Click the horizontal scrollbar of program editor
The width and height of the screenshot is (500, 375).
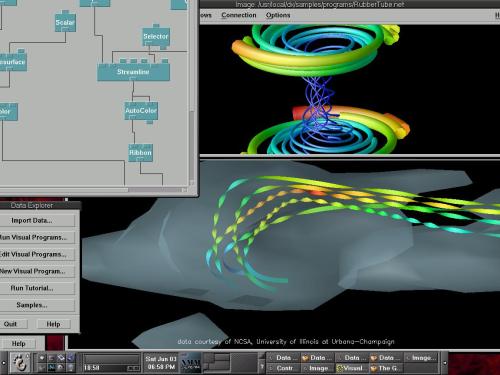pos(94,190)
